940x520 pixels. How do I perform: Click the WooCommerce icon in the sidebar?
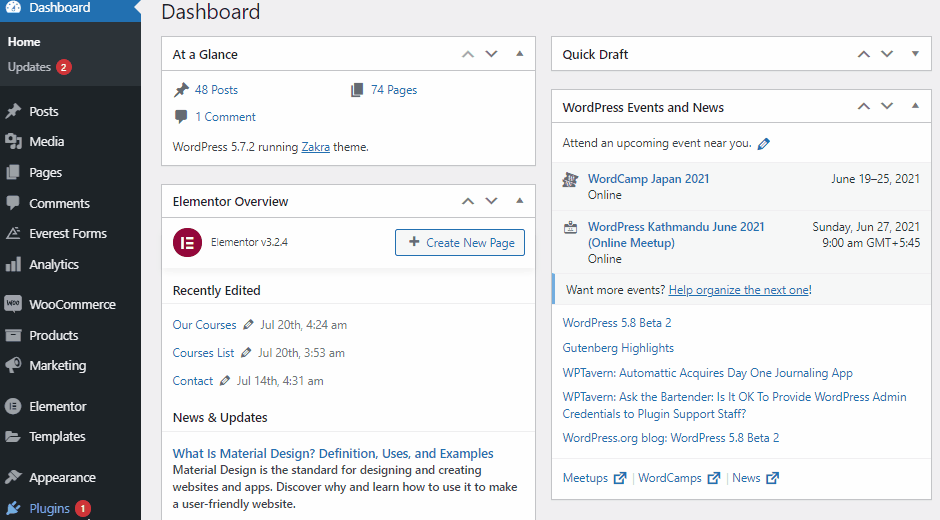13,304
